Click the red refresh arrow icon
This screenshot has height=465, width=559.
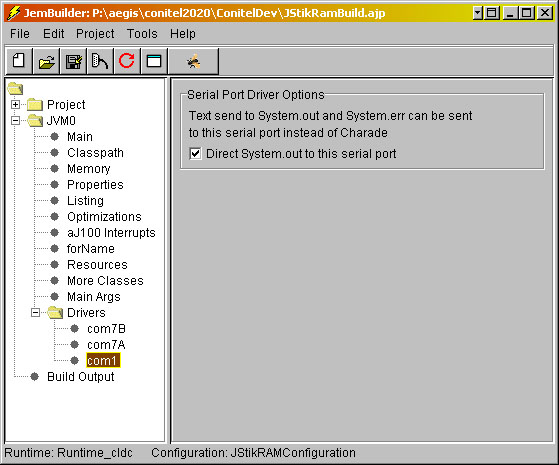pyautogui.click(x=127, y=61)
